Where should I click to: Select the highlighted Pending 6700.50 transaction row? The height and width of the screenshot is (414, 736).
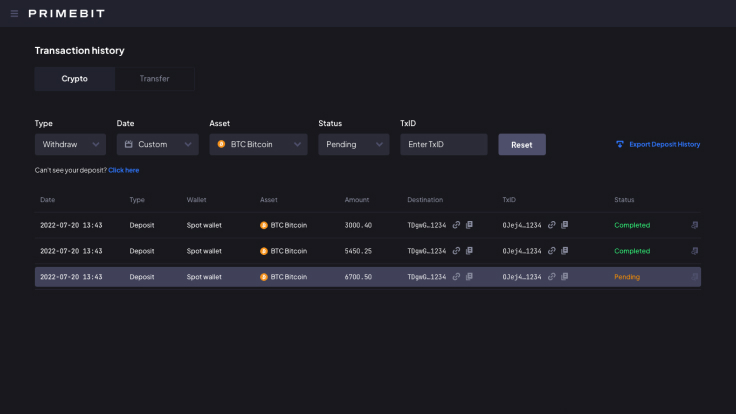point(368,277)
